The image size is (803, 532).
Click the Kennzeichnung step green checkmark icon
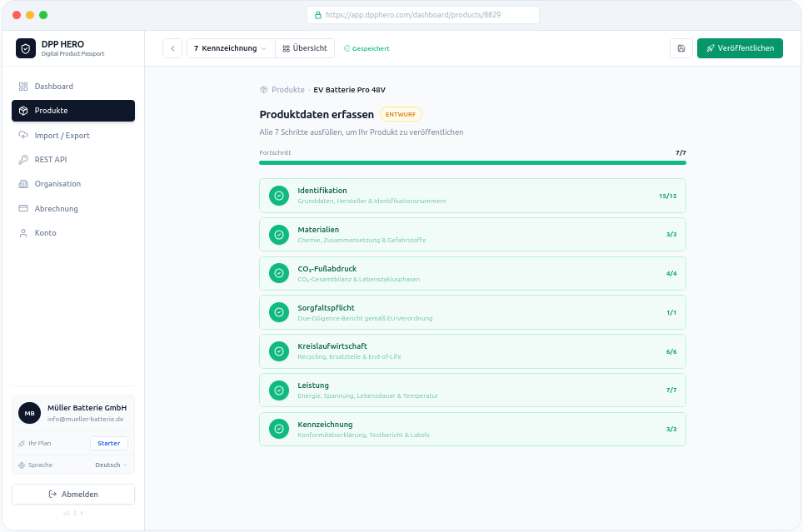point(279,429)
